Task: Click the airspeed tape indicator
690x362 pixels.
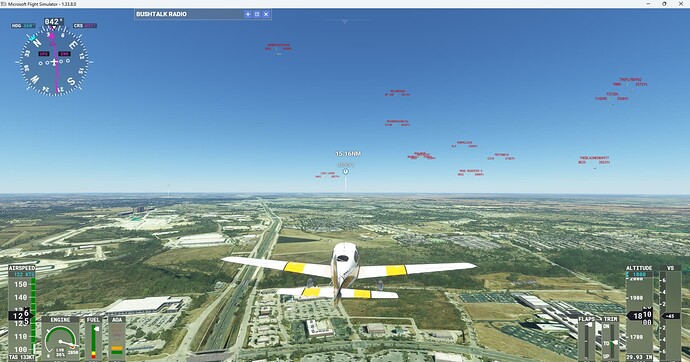Action: tap(22, 312)
